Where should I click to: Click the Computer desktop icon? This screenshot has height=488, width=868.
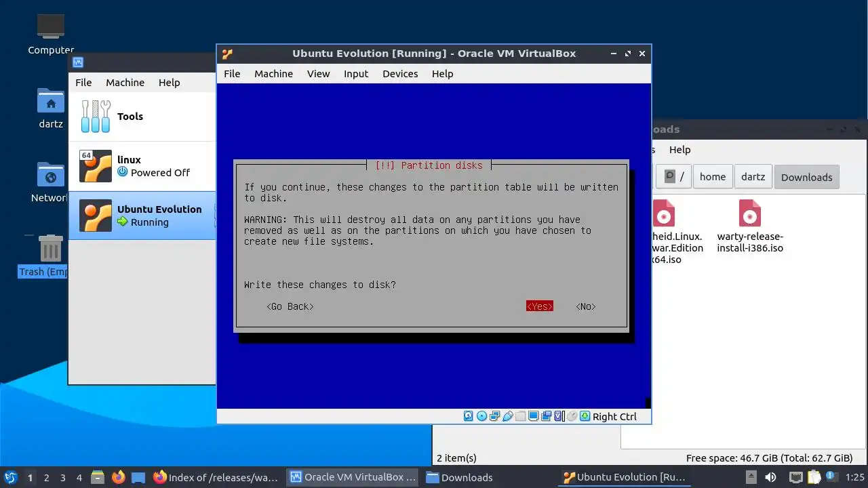[x=51, y=27]
